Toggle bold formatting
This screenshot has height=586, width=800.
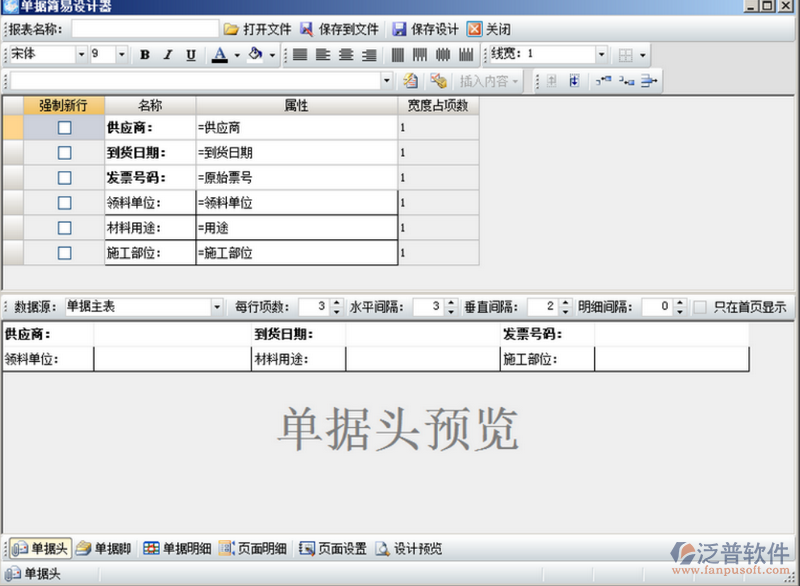(145, 55)
